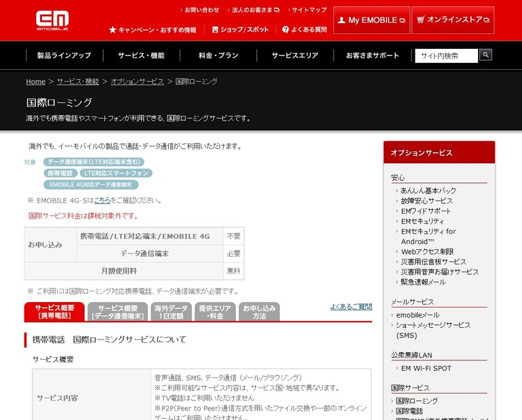Open お問い合わせ link
522x420 pixels.
pyautogui.click(x=202, y=10)
